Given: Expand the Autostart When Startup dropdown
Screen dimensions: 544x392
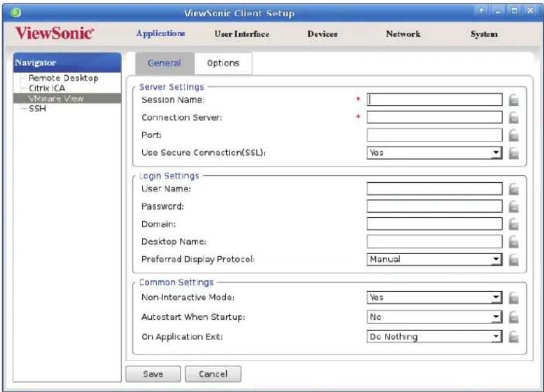Looking at the screenshot, I should click(x=435, y=317).
